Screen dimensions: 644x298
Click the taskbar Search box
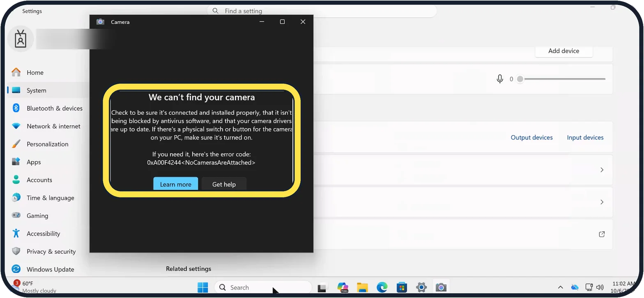[x=263, y=287]
